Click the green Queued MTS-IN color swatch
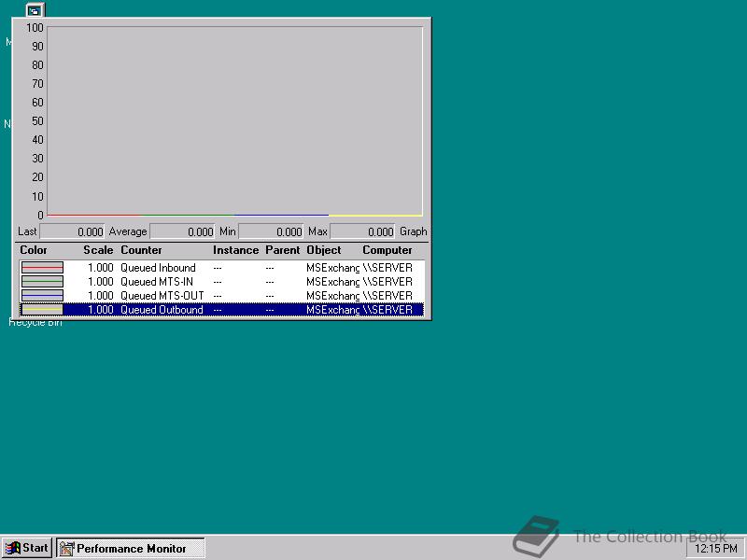This screenshot has height=560, width=747. pyautogui.click(x=42, y=282)
